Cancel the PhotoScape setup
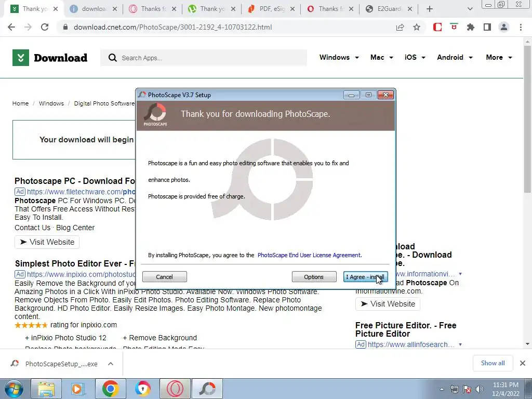 coord(164,277)
